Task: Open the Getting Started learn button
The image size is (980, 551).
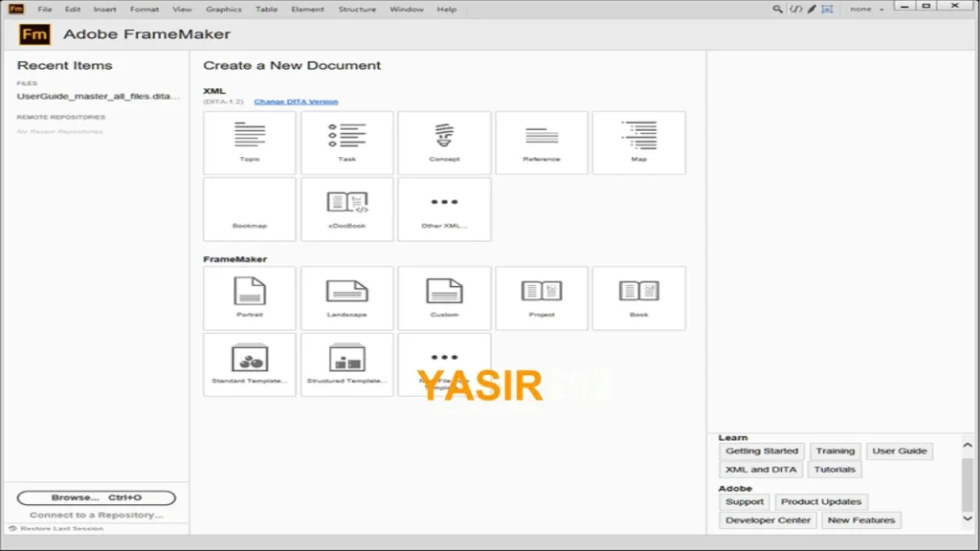Action: click(762, 452)
